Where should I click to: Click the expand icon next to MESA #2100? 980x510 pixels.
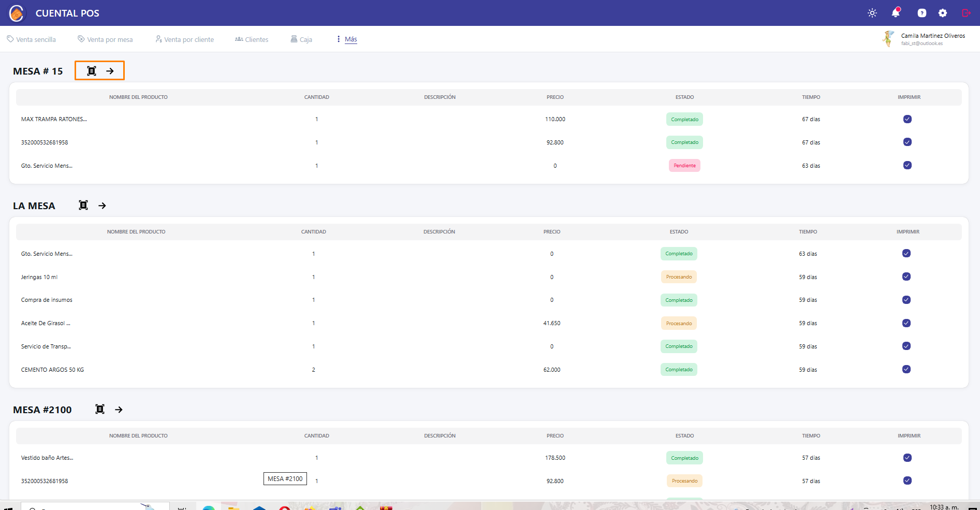(x=100, y=410)
